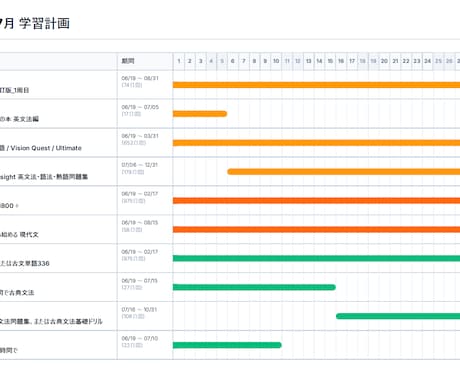The image size is (460, 380).
Task: Select day 1 in timeline header
Action: pos(179,61)
